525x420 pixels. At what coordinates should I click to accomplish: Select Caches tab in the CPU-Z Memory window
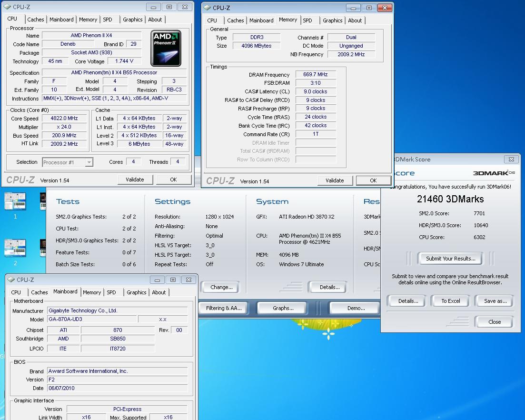pyautogui.click(x=236, y=20)
